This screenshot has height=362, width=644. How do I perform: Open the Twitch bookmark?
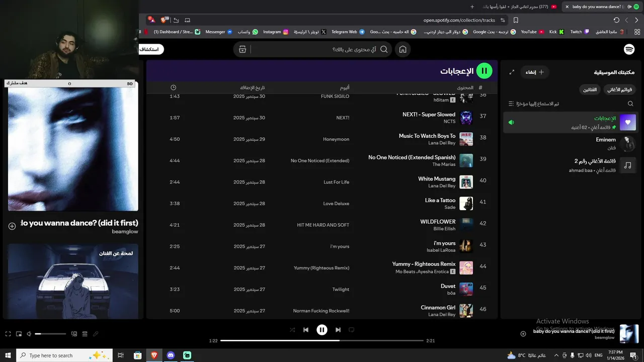point(580,32)
